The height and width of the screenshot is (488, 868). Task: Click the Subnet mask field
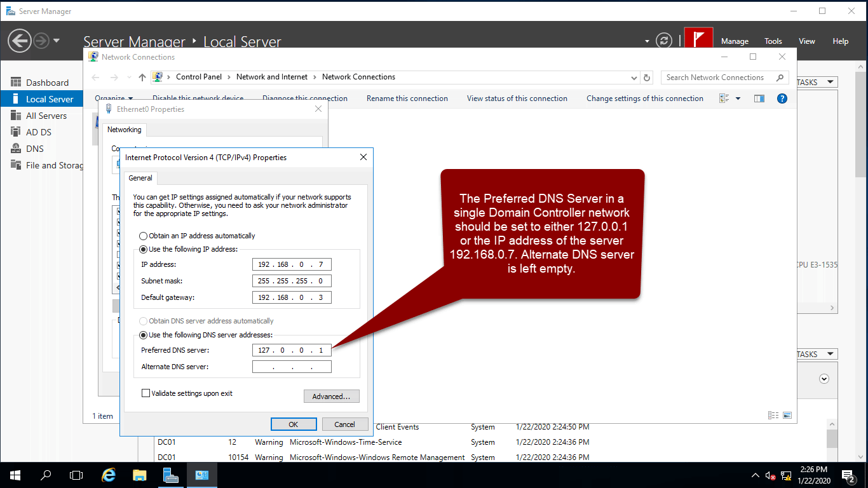pos(292,281)
